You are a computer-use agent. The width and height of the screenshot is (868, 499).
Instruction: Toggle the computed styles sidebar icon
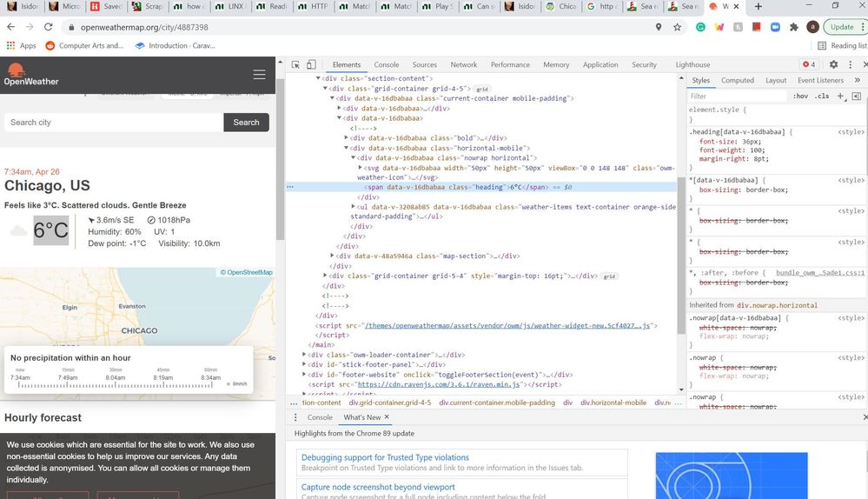click(x=857, y=96)
